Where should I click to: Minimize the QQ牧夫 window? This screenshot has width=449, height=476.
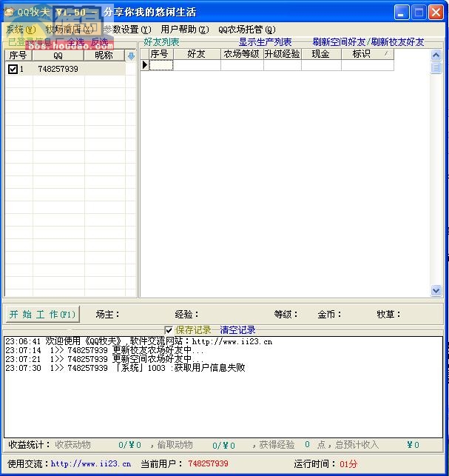click(x=402, y=13)
